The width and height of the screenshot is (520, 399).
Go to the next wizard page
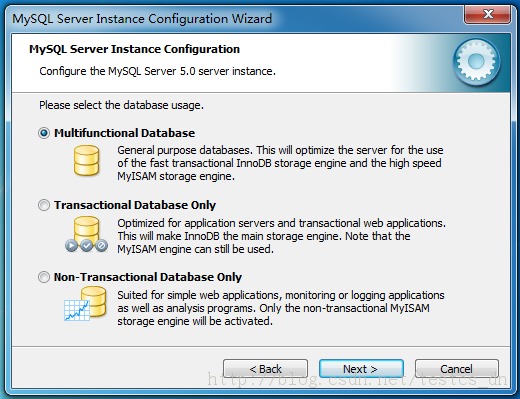pos(361,369)
